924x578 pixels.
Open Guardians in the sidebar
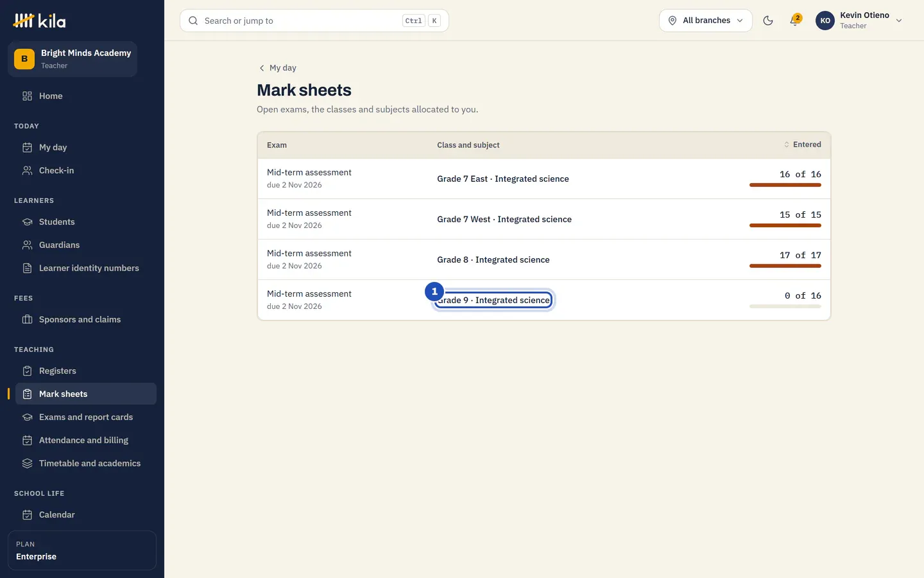(86, 245)
